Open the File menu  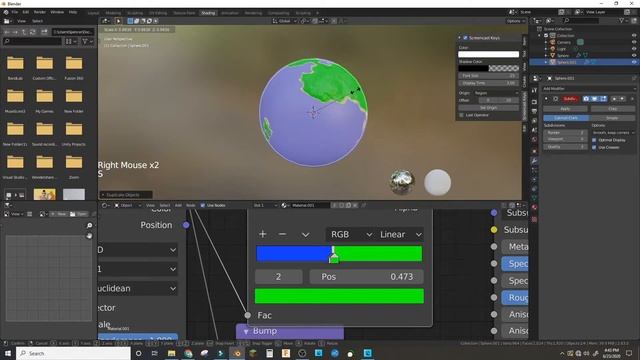(15, 12)
